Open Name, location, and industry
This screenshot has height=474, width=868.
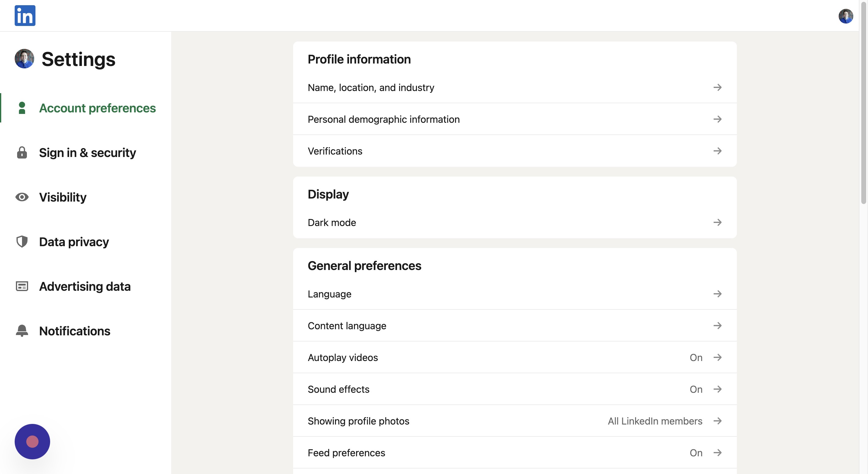[371, 88]
